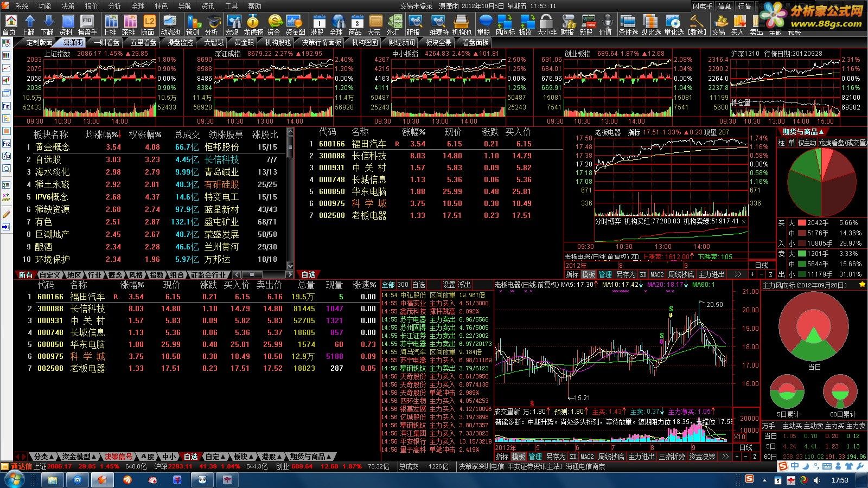
Task: Click the 上翻 page-up arrow icon
Action: pyautogui.click(x=29, y=24)
